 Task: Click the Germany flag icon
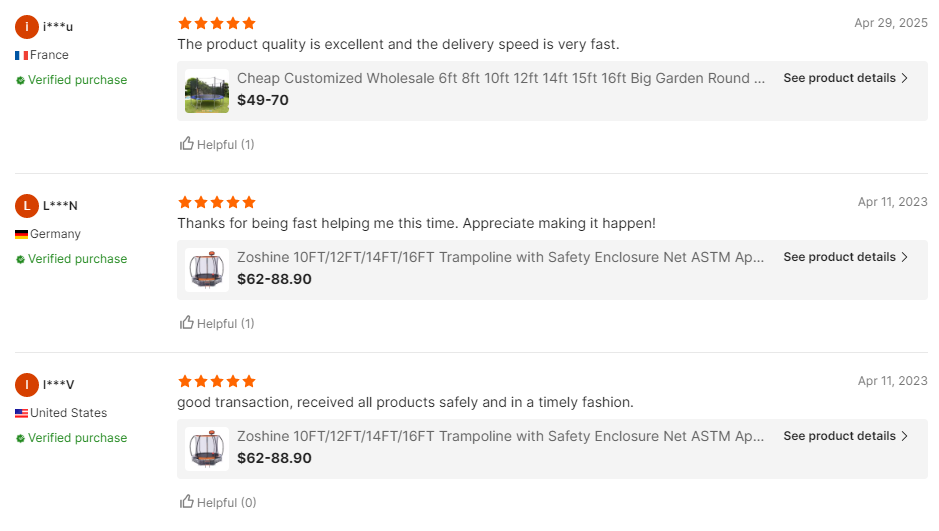click(21, 234)
